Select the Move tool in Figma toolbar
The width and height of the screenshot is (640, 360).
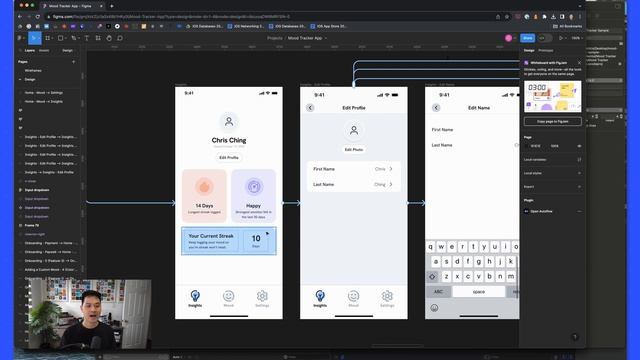click(34, 38)
